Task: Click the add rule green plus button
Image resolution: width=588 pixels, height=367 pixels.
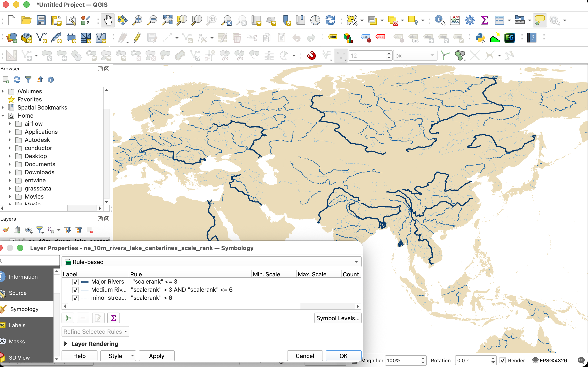Action: click(x=68, y=318)
